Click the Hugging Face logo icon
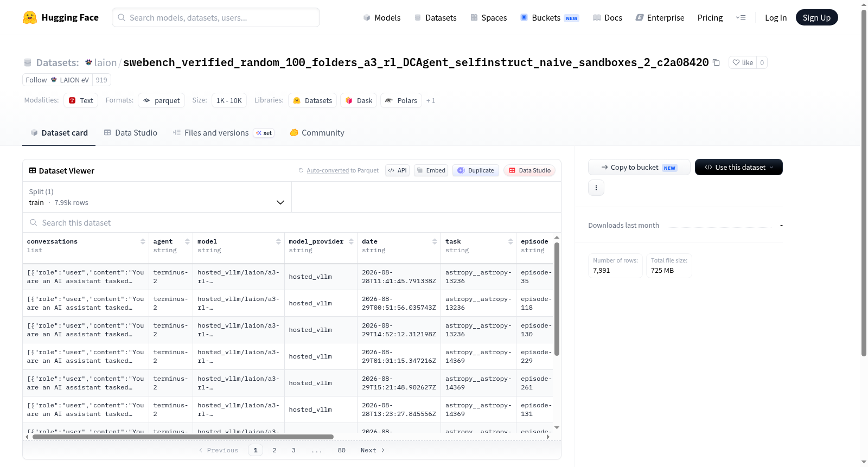This screenshot has height=467, width=868. click(30, 17)
